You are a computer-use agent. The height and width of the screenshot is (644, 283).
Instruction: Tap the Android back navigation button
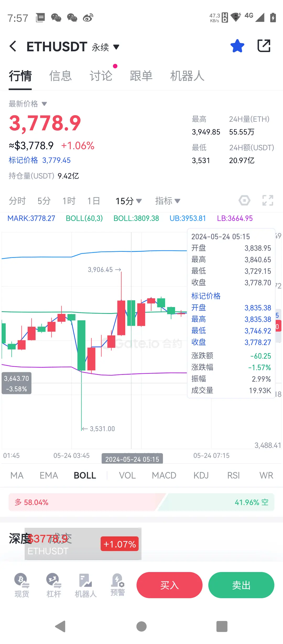pyautogui.click(x=60, y=626)
